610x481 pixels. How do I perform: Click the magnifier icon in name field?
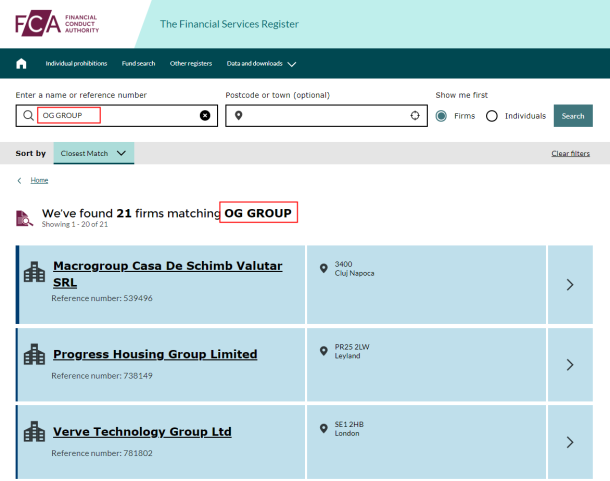pos(28,116)
